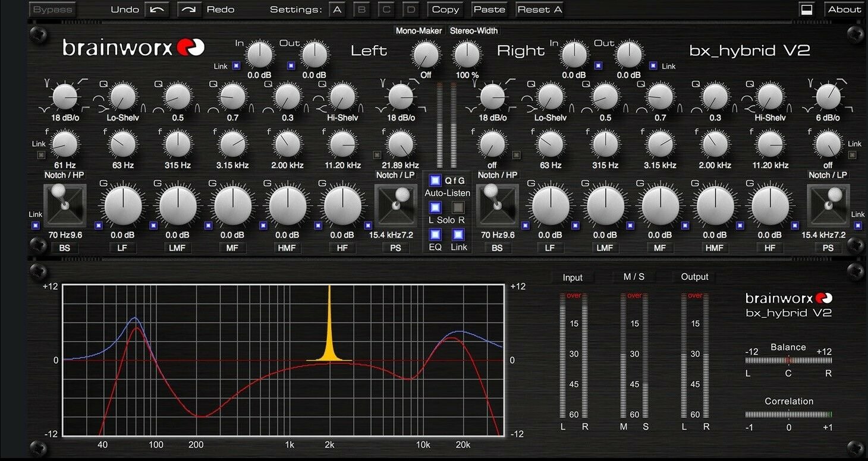Select settings slot C
Image resolution: width=868 pixels, height=461 pixels.
(386, 10)
